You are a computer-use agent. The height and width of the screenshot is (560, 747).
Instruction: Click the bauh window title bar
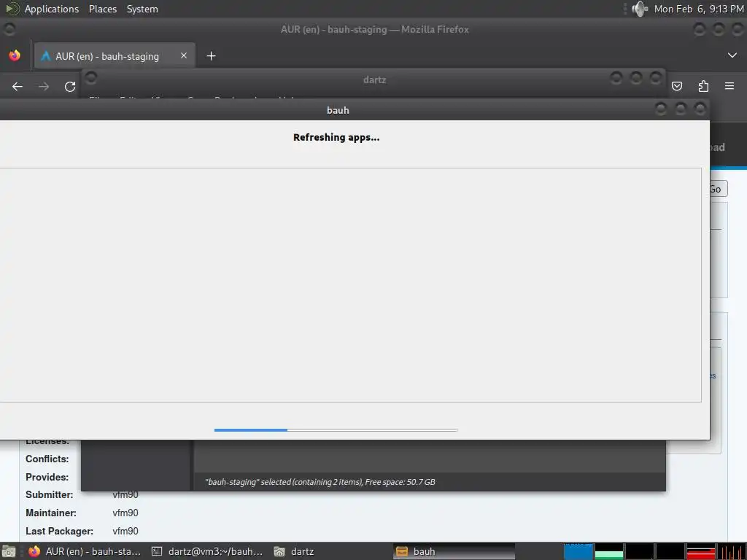pyautogui.click(x=338, y=111)
